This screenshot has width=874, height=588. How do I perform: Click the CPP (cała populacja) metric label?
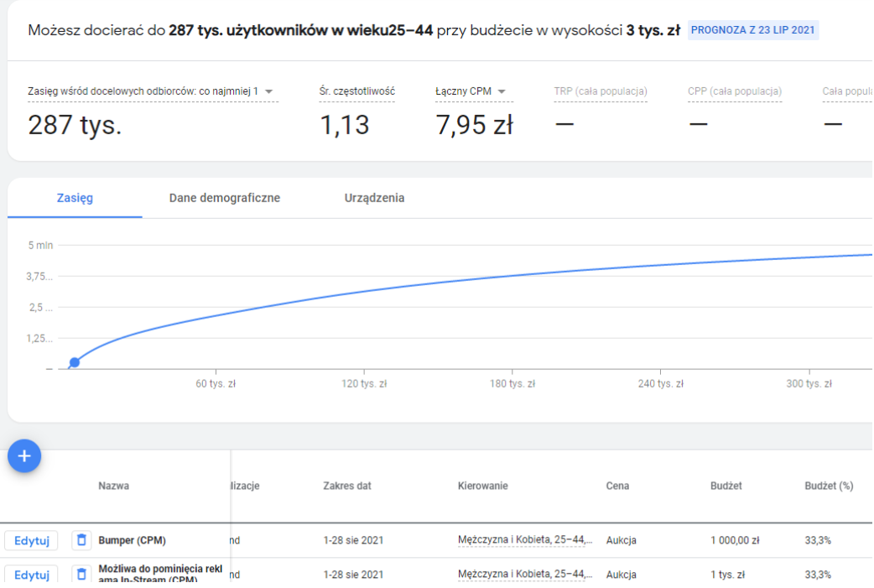(x=735, y=91)
